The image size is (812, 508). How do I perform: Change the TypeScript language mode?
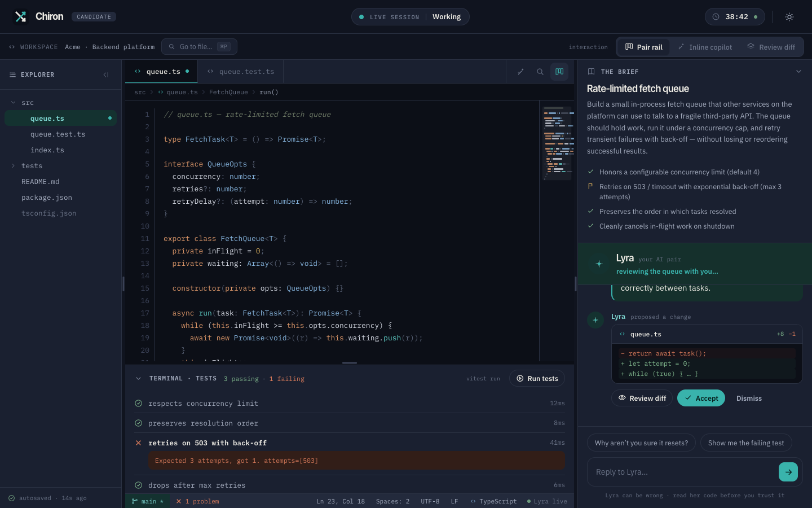tap(493, 501)
